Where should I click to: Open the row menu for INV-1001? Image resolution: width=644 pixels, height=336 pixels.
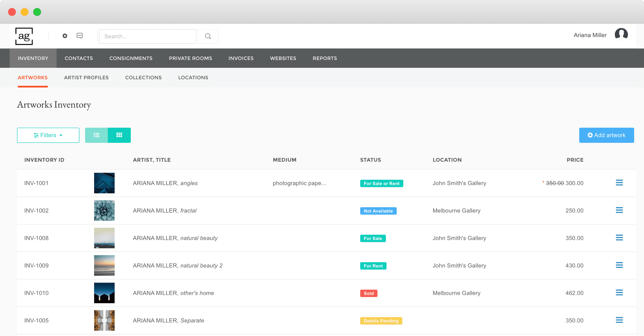pos(619,183)
